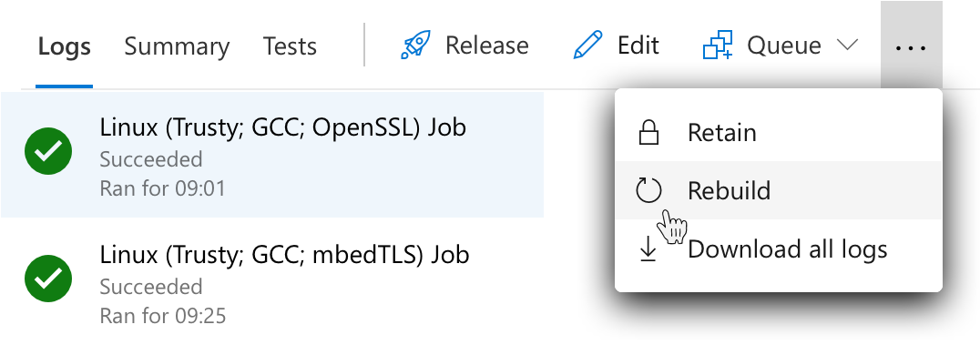
Task: Toggle the more actions ellipsis button
Action: coord(912,45)
